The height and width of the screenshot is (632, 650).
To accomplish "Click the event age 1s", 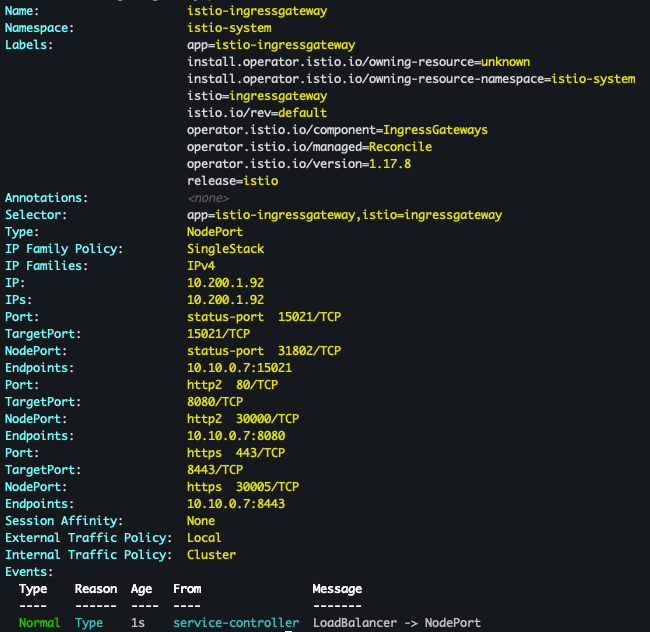I will click(138, 622).
